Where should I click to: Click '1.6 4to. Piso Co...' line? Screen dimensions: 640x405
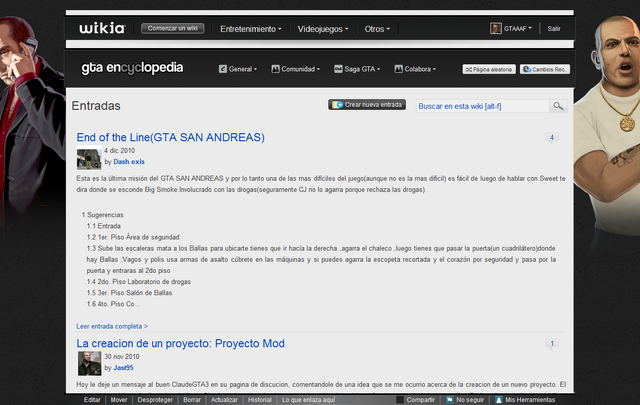click(113, 304)
